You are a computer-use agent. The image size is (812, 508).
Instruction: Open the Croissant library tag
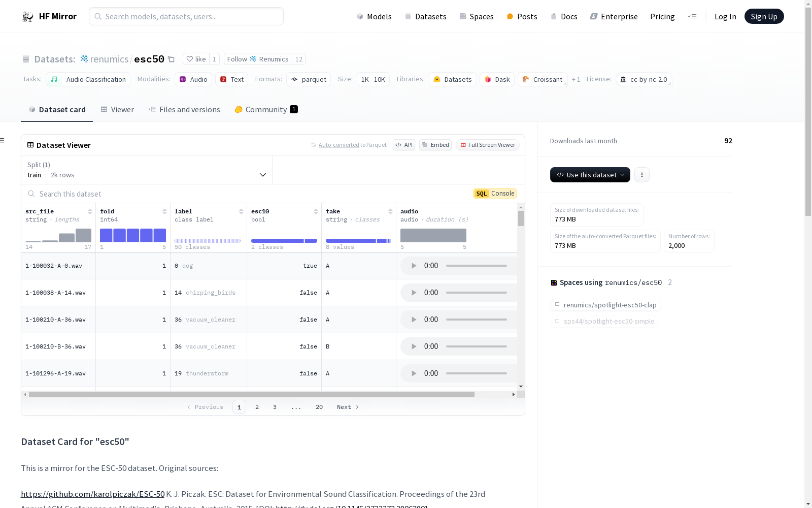tap(543, 79)
